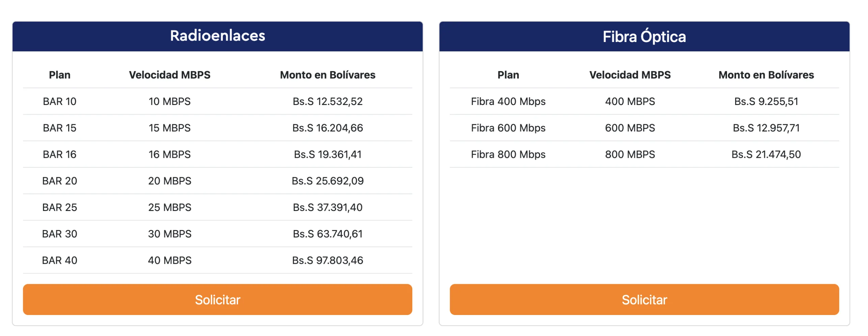Screen dimensions: 868x336
Task: Click Solicitar button under Radioenlaces table
Action: [217, 299]
